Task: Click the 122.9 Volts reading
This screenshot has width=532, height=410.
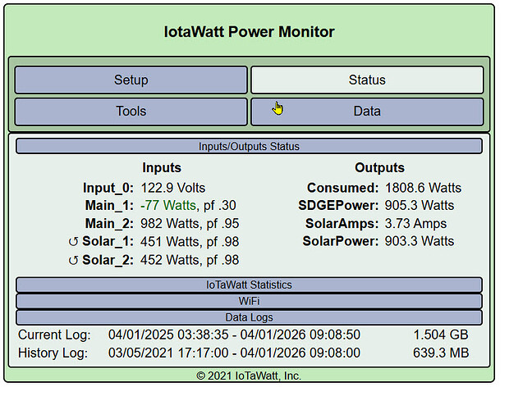Action: pyautogui.click(x=173, y=188)
